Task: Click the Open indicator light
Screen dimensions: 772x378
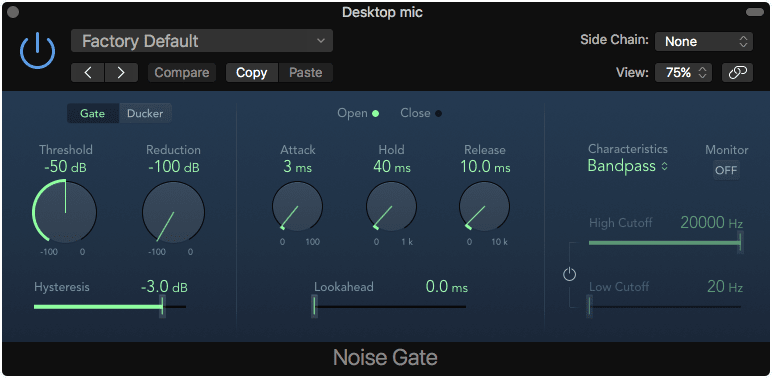Action: pos(376,114)
